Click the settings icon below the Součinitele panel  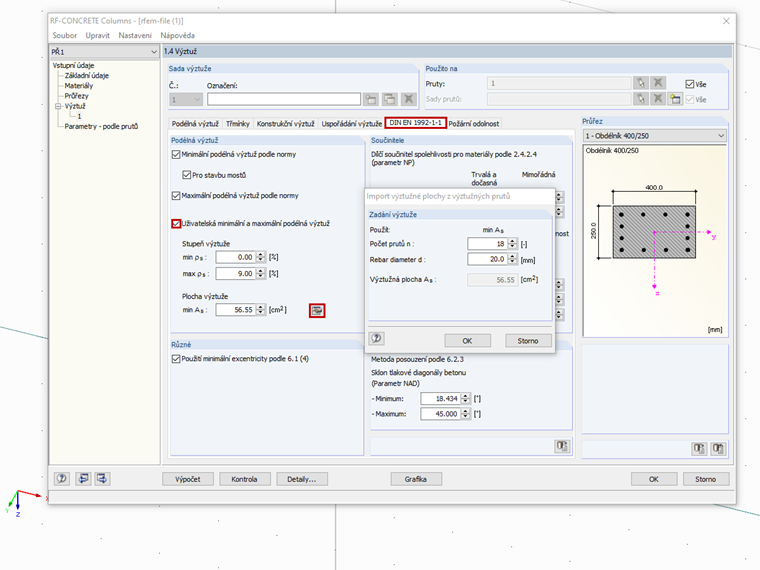click(x=562, y=446)
